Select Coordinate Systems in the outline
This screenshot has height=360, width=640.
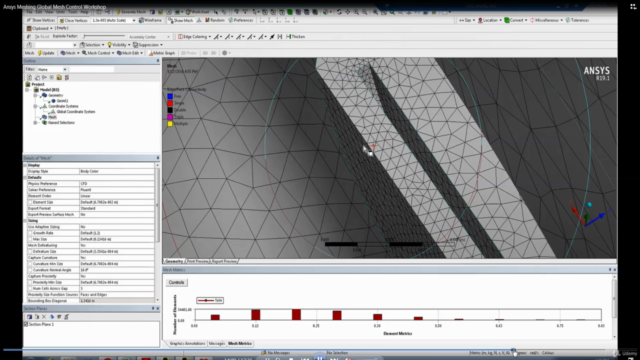[x=63, y=106]
